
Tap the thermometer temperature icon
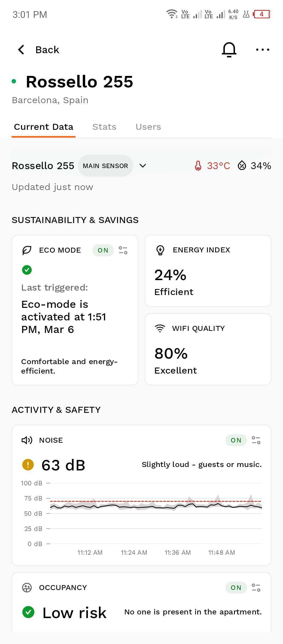(x=198, y=166)
